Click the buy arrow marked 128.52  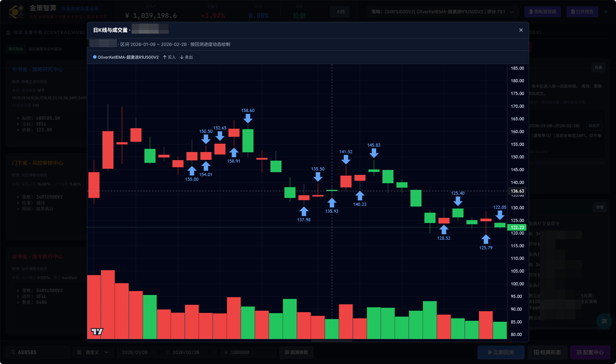(x=444, y=230)
